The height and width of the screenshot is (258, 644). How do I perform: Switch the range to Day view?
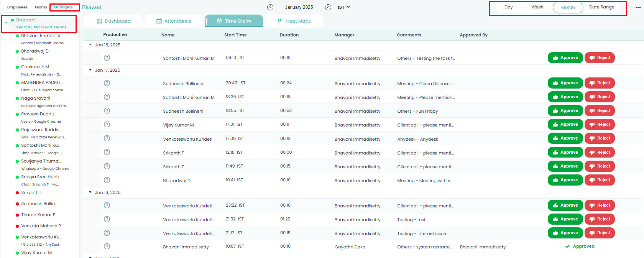click(x=509, y=7)
